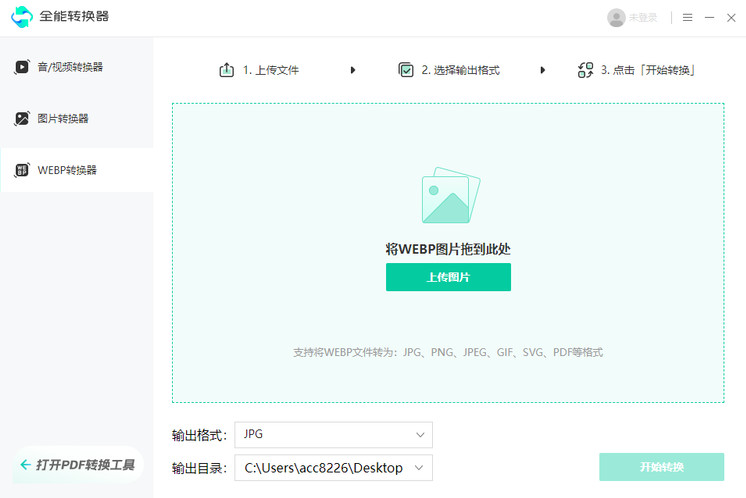Click the select output format step icon
Image resolution: width=746 pixels, height=498 pixels.
pyautogui.click(x=406, y=70)
